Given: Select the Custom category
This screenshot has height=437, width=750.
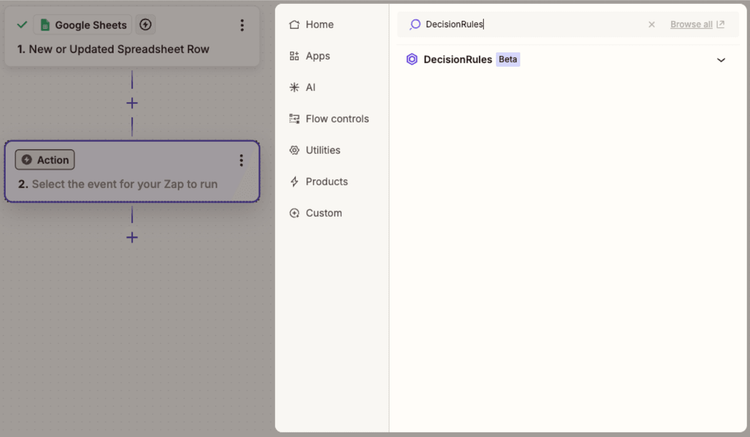Looking at the screenshot, I should tap(323, 213).
